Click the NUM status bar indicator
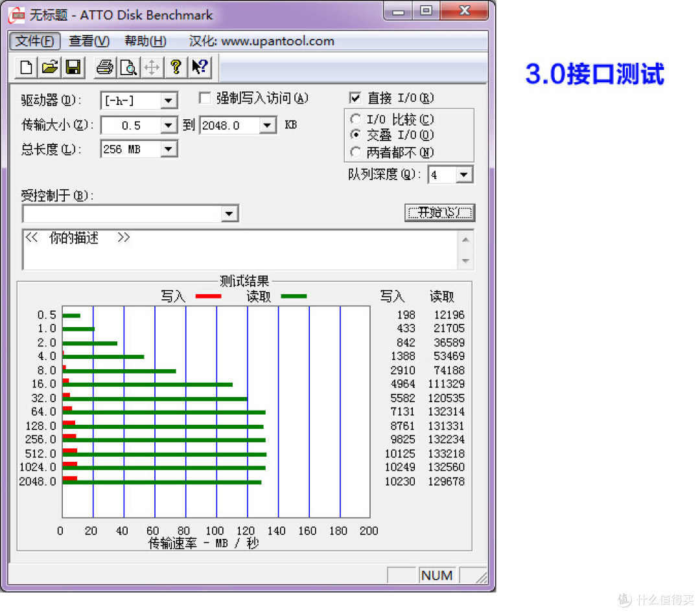Image resolution: width=700 pixels, height=614 pixels. (437, 576)
